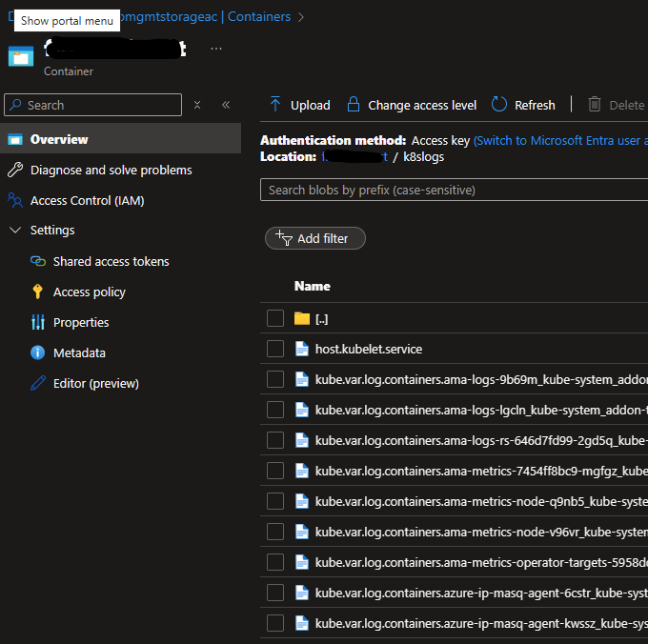
Task: Open azure-ip-masq-agent-kwssz blob name
Action: pyautogui.click(x=481, y=623)
